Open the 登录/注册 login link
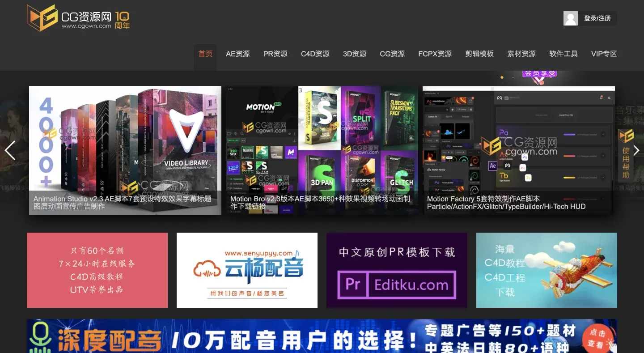The image size is (644, 353). pos(597,18)
